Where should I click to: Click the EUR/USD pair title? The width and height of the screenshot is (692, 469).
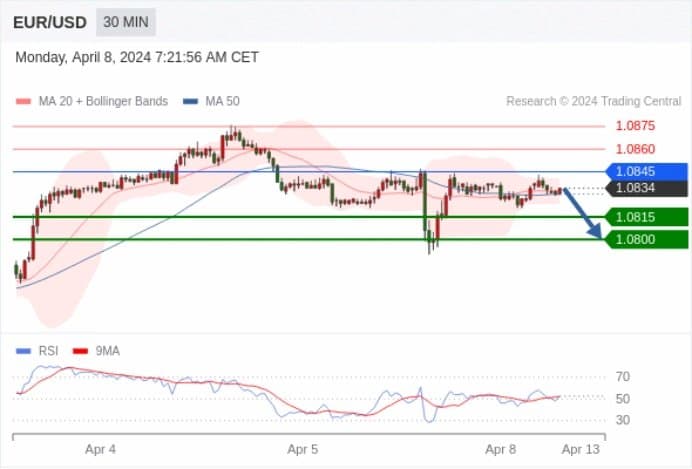(50, 22)
